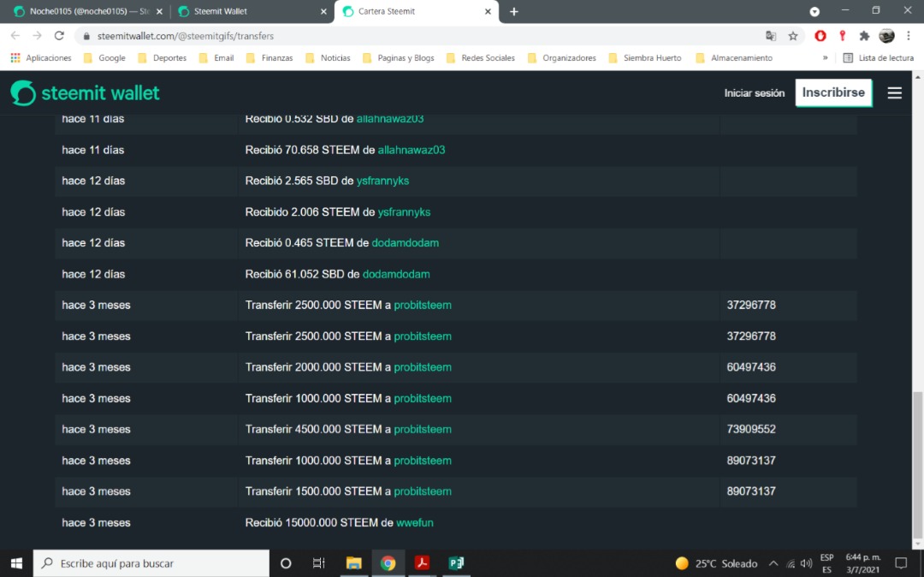
Task: Open File Explorer from taskbar
Action: pos(353,563)
